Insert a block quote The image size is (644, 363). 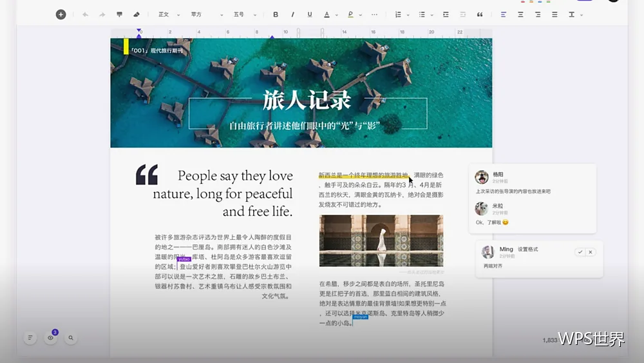pos(480,14)
